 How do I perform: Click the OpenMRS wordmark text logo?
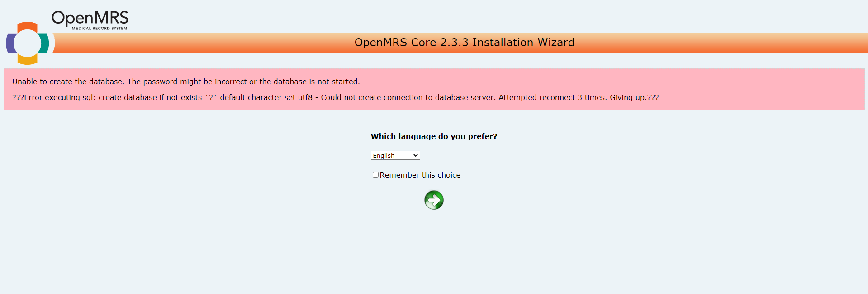click(x=90, y=18)
